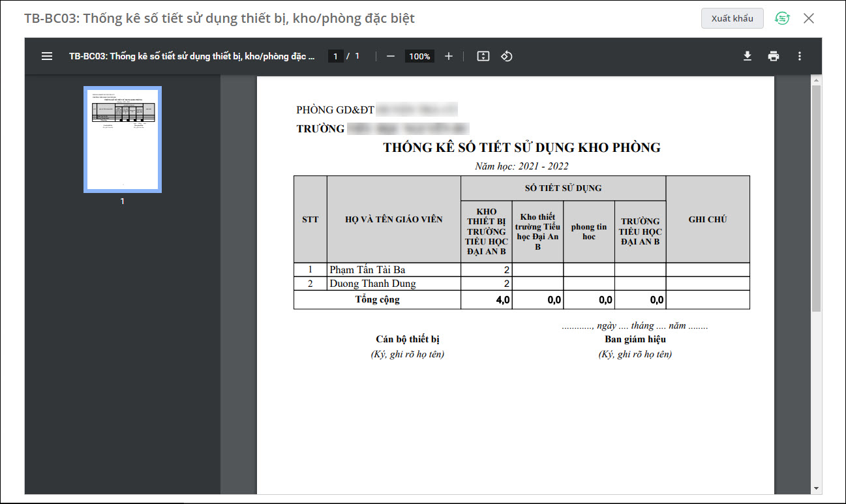Click the STT column header
Viewport: 846px width, 504px height.
click(x=310, y=220)
